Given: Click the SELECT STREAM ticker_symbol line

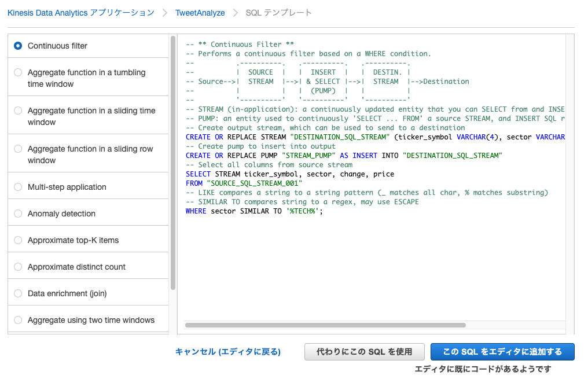Looking at the screenshot, I should tap(290, 174).
